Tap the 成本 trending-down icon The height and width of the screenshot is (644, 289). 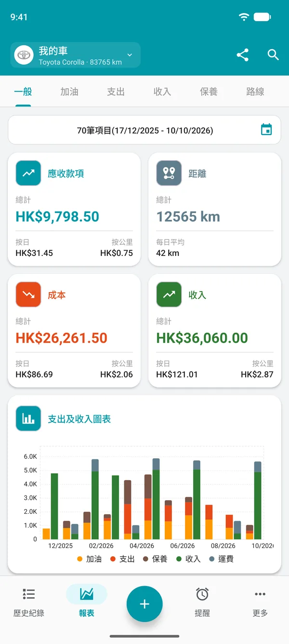click(x=28, y=295)
